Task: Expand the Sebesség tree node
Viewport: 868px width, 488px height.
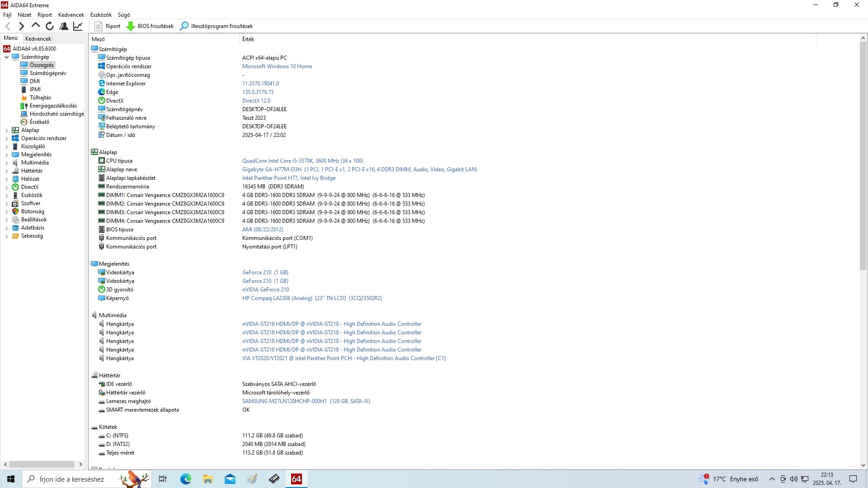Action: click(x=6, y=236)
